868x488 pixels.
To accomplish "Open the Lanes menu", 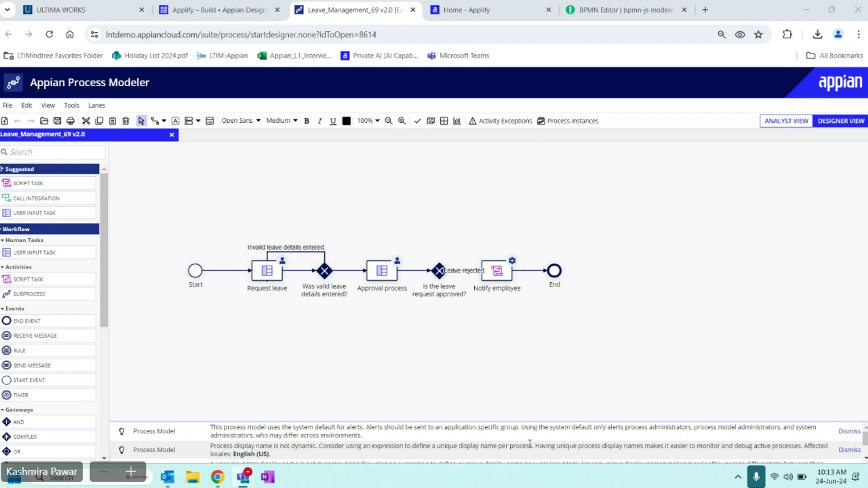I will pos(97,106).
